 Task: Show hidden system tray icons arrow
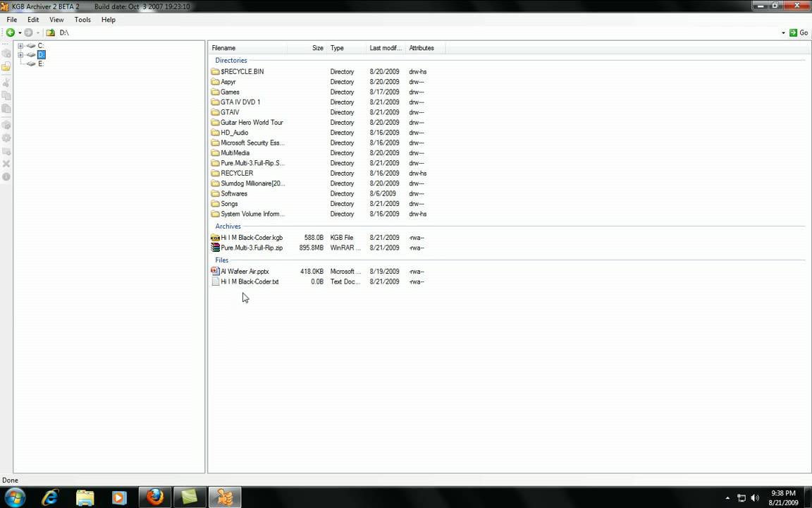pyautogui.click(x=727, y=498)
